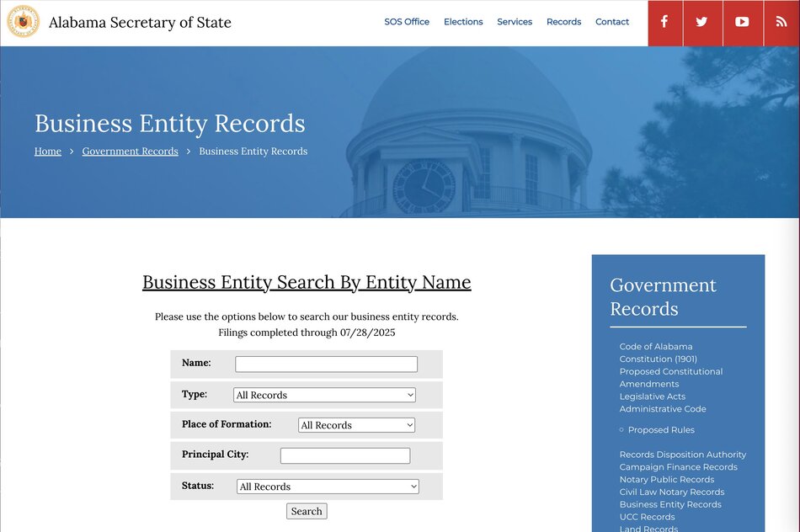Follow the Home breadcrumb link
800x532 pixels.
click(48, 151)
